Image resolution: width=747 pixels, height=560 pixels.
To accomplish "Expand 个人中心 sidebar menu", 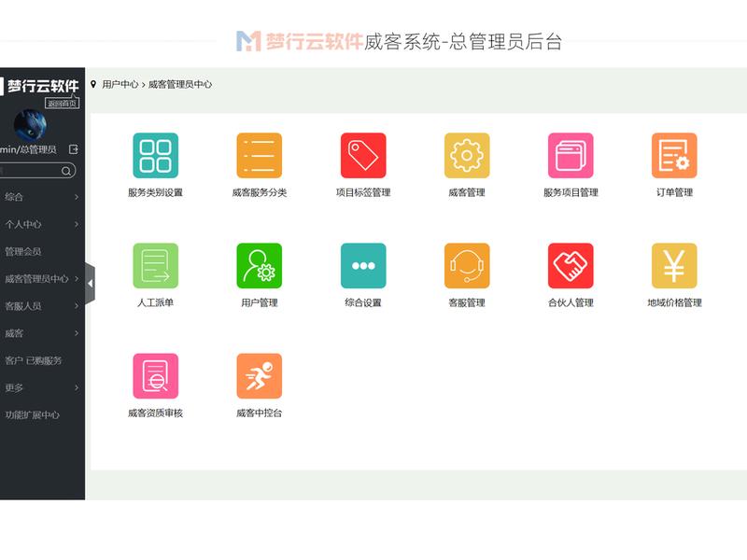I will [41, 224].
